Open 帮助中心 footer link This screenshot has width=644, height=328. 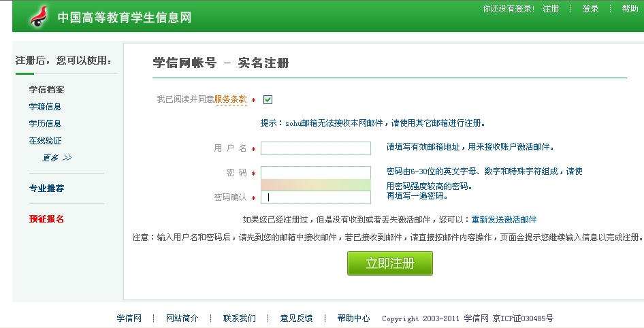click(353, 318)
